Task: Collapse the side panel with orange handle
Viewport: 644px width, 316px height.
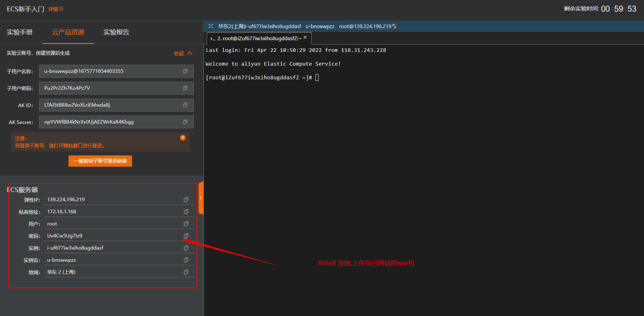Action: pos(201,198)
